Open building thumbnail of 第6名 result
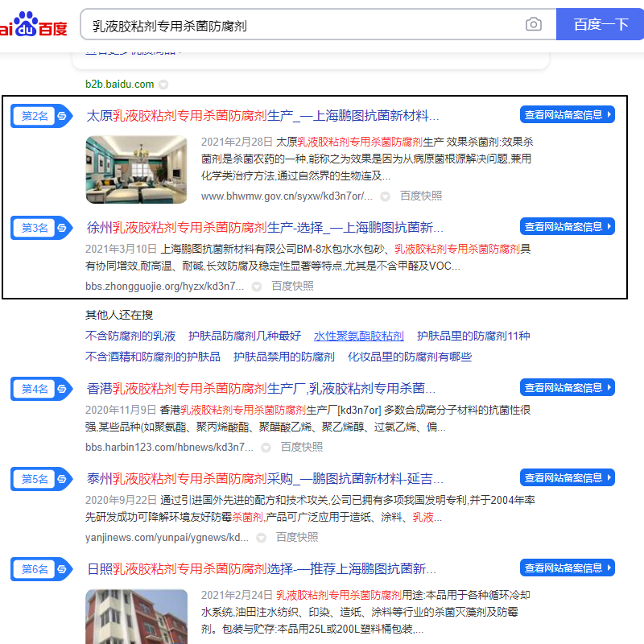The height and width of the screenshot is (644, 644). coord(136,617)
